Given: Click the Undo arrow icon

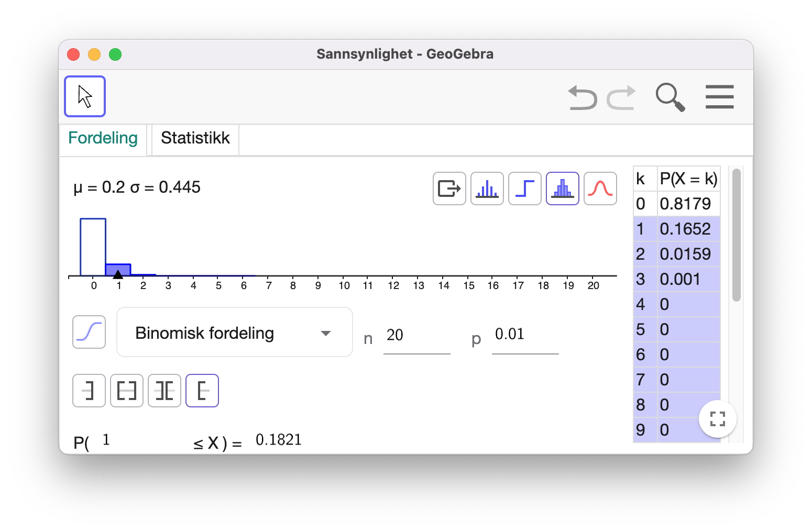Looking at the screenshot, I should coord(583,97).
